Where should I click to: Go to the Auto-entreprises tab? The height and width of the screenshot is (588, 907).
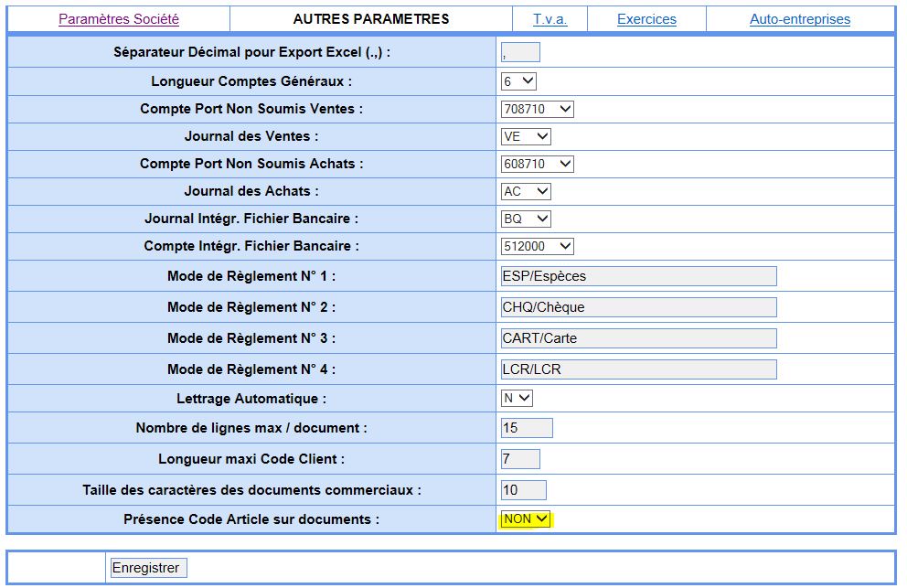pyautogui.click(x=800, y=19)
